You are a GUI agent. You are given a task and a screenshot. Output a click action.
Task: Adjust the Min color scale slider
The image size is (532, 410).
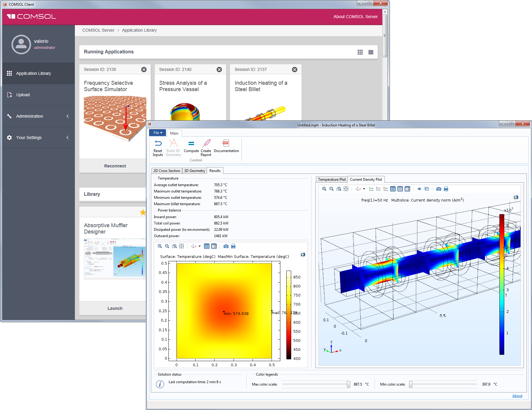pyautogui.click(x=411, y=384)
